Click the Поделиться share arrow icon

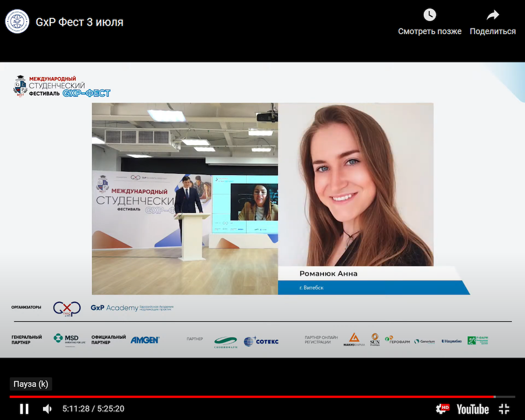pyautogui.click(x=492, y=15)
